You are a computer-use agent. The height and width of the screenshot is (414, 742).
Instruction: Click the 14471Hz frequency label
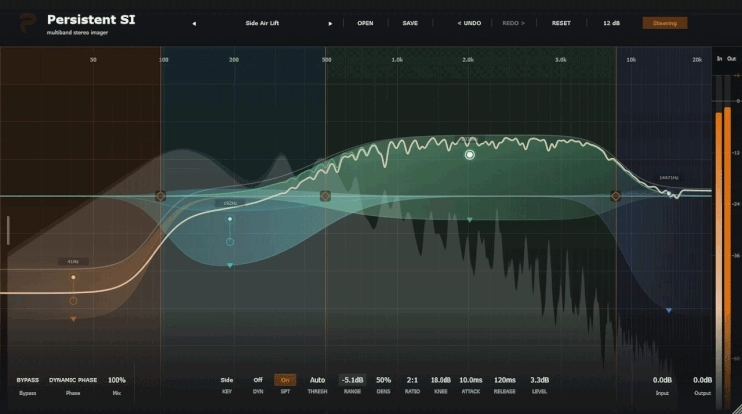point(669,178)
